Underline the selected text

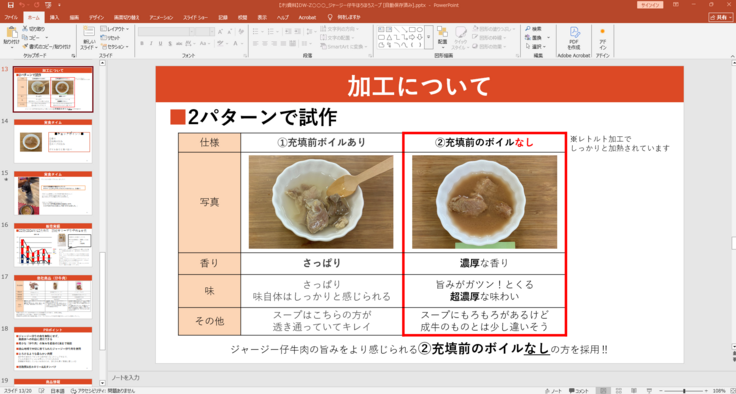click(x=161, y=43)
